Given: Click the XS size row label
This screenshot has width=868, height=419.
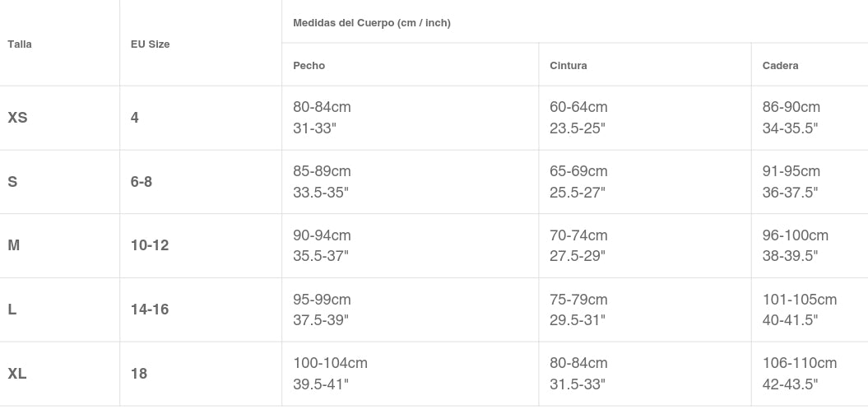Looking at the screenshot, I should coord(17,118).
